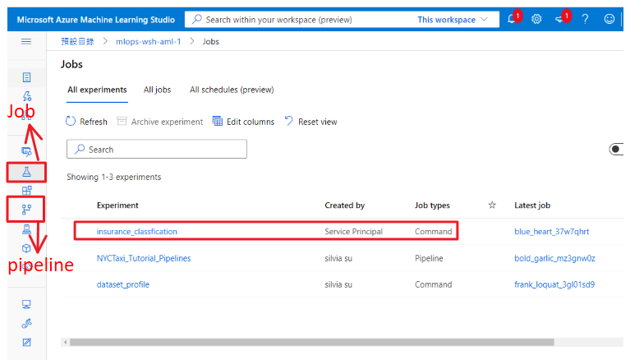Click the Job types column header
This screenshot has width=644, height=360.
pos(432,205)
